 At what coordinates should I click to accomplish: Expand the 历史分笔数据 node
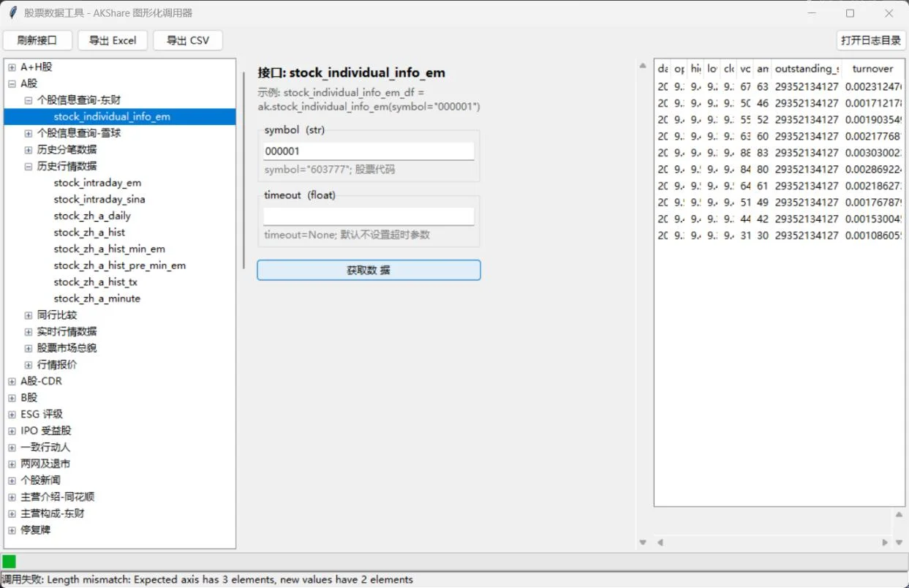29,150
